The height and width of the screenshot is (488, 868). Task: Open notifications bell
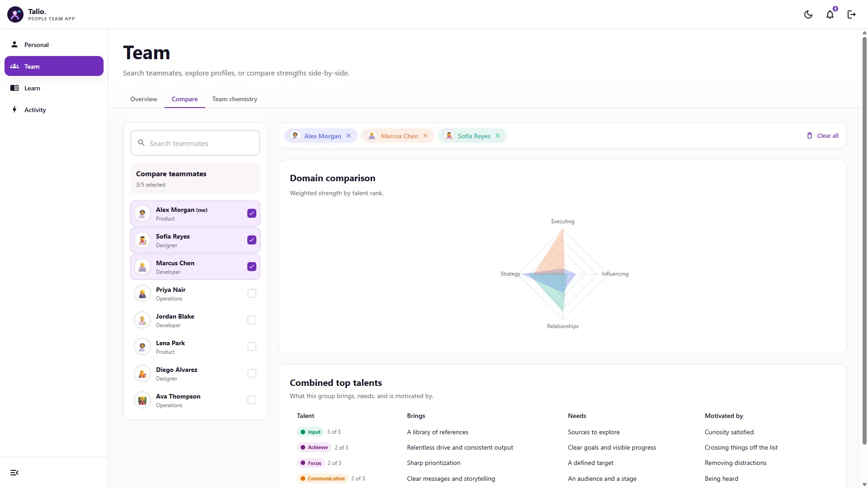[830, 14]
